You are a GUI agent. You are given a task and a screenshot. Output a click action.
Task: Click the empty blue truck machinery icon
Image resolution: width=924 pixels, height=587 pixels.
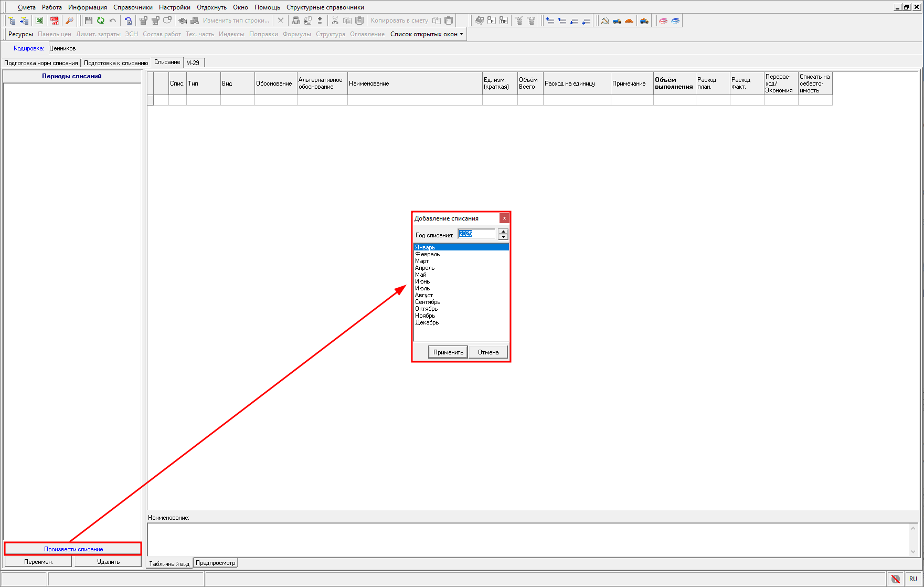pos(617,20)
